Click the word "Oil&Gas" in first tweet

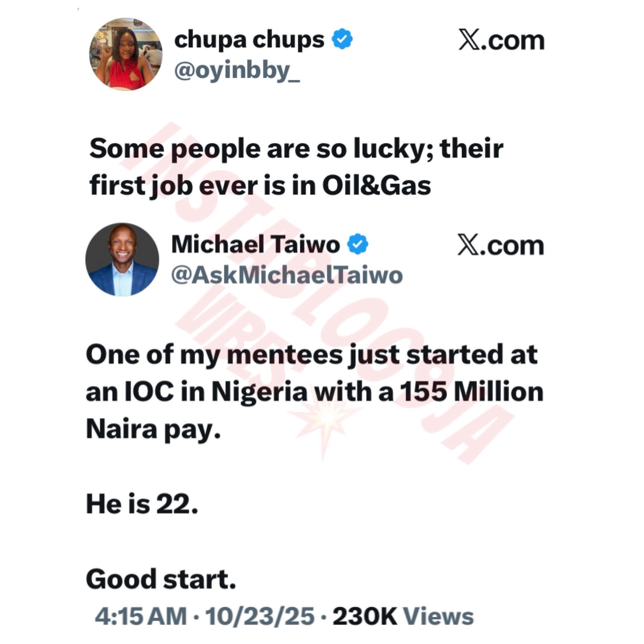click(376, 185)
